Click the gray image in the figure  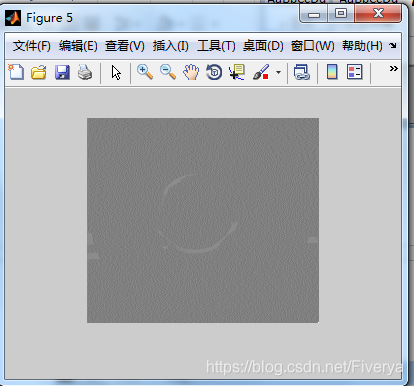203,220
